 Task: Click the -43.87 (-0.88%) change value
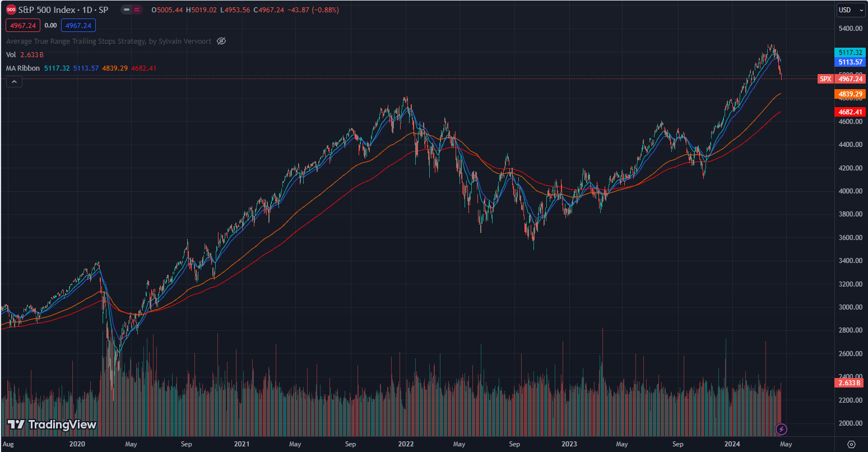click(x=313, y=10)
